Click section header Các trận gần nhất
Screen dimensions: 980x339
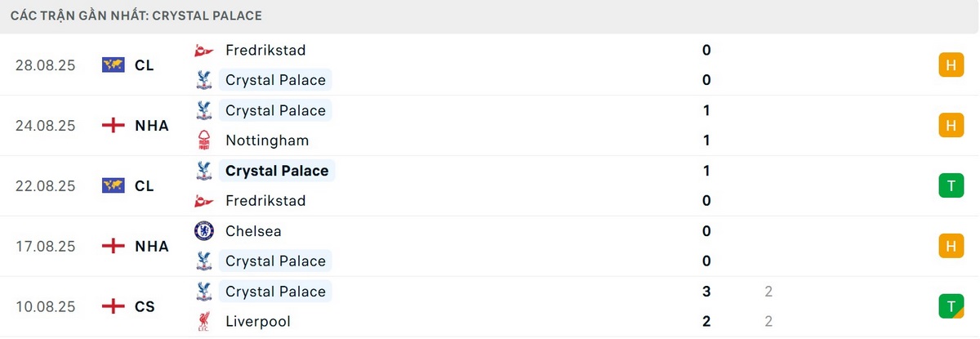pyautogui.click(x=136, y=16)
